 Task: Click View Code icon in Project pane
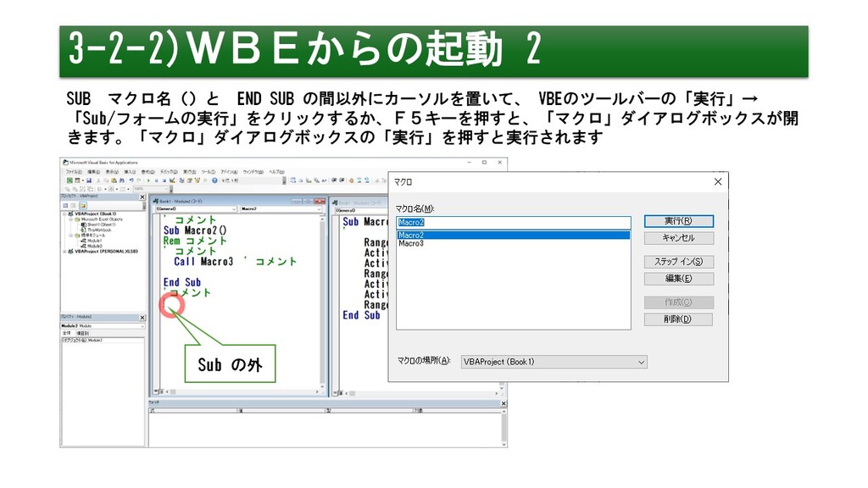pos(65,206)
